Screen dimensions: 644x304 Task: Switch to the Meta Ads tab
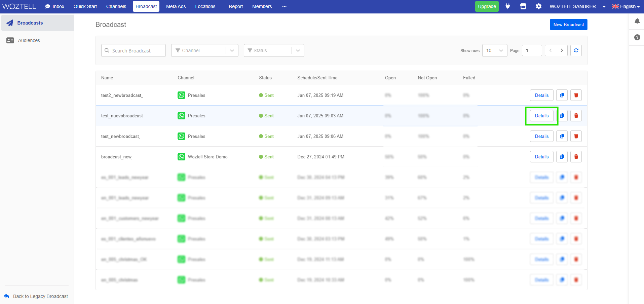[x=176, y=6]
